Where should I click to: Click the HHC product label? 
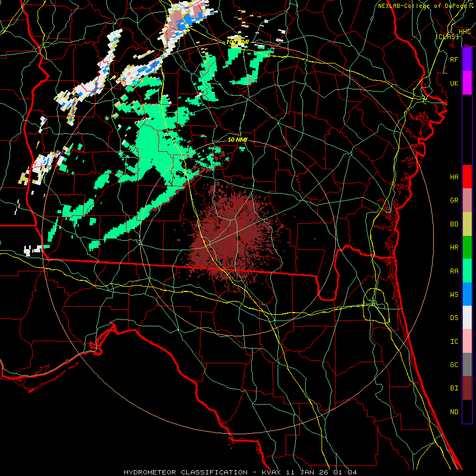point(464,31)
